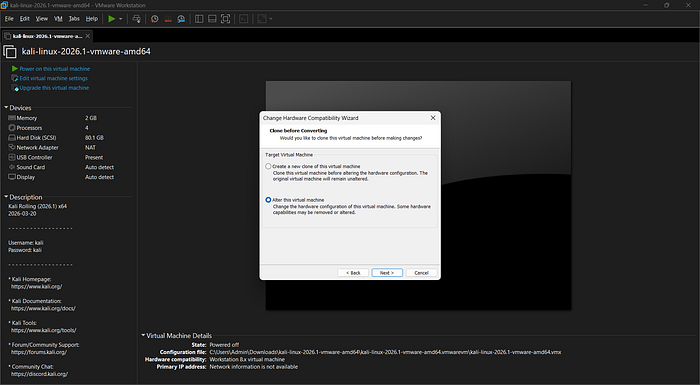Click the Processors device icon
This screenshot has width=700, height=385.
tap(12, 128)
